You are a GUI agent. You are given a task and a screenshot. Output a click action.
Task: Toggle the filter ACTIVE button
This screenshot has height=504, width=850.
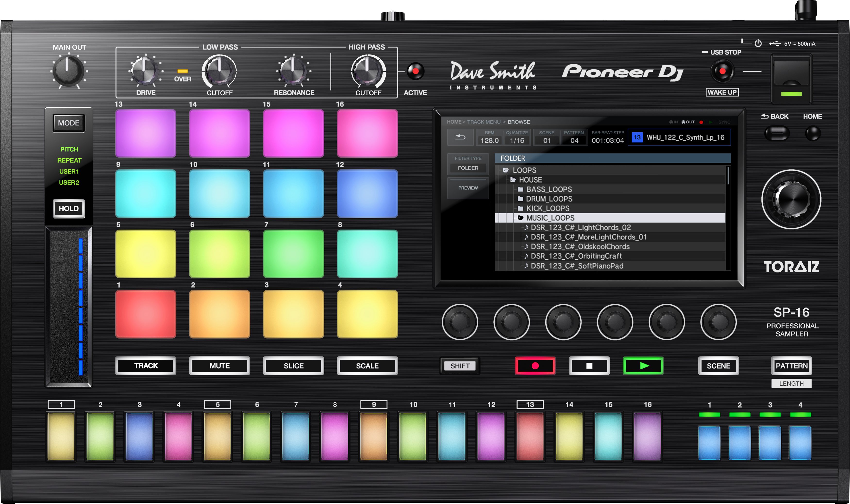pos(415,71)
